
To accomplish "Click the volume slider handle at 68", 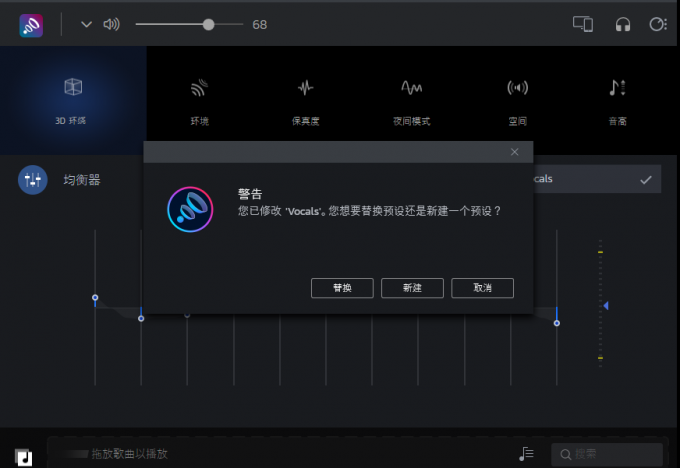I will coord(208,25).
